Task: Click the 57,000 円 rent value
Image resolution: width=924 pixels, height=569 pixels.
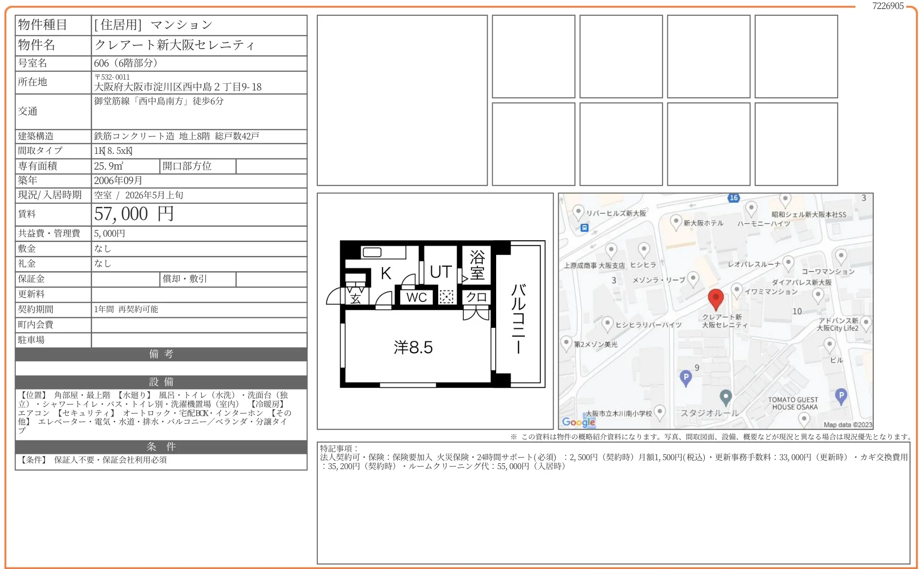Action: coord(133,214)
